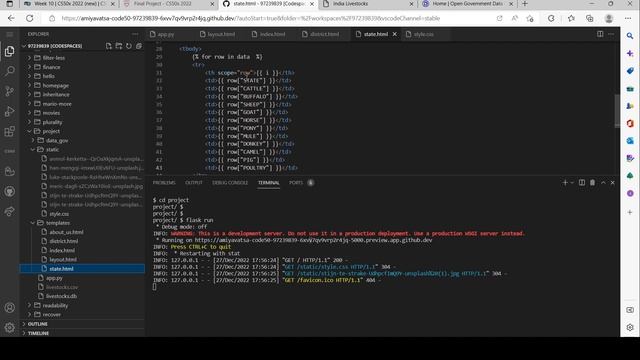
Task: Refresh the Explorer file tree
Action: click(x=129, y=46)
